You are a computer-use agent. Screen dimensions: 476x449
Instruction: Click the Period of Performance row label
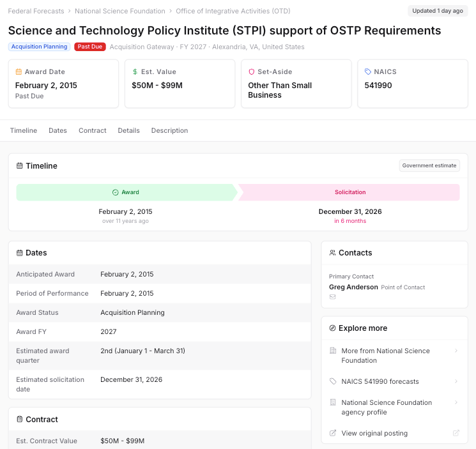tap(52, 293)
